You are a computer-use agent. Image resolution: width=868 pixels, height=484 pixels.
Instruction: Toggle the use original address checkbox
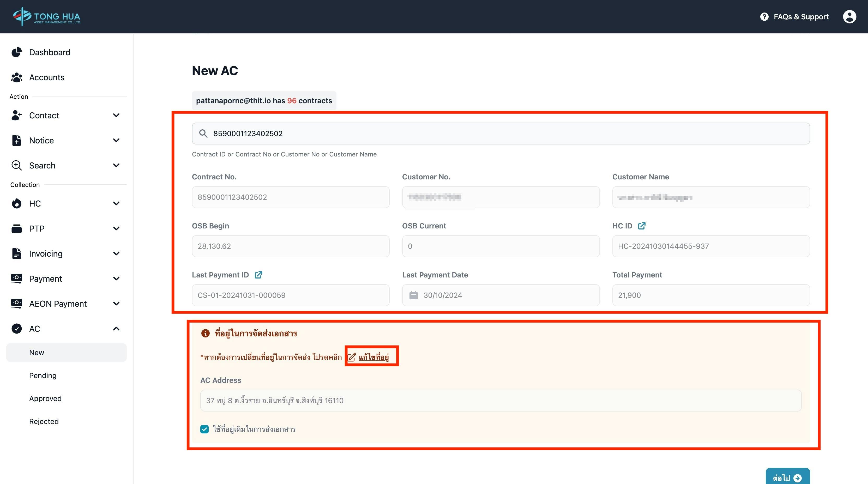pyautogui.click(x=204, y=429)
